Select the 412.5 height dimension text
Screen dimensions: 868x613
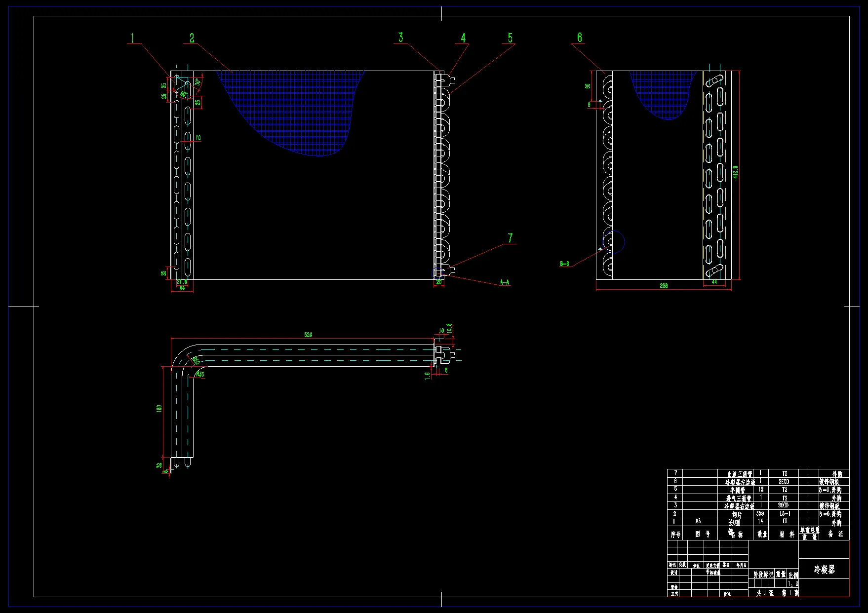pos(736,172)
